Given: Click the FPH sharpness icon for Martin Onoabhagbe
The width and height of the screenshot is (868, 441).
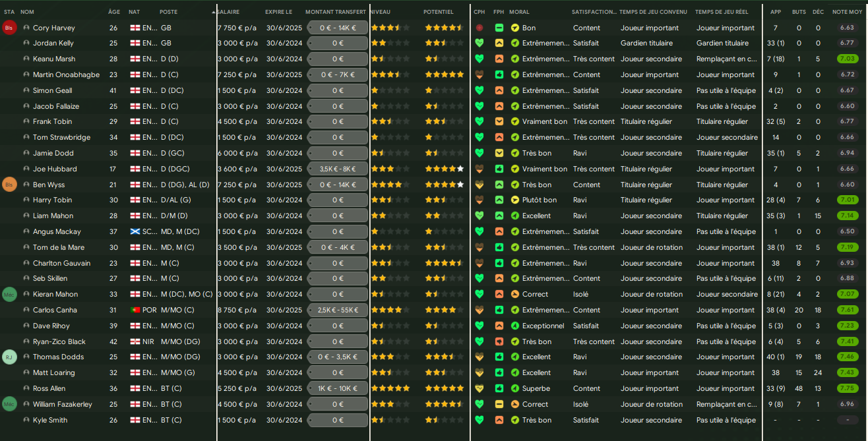Looking at the screenshot, I should tap(499, 74).
